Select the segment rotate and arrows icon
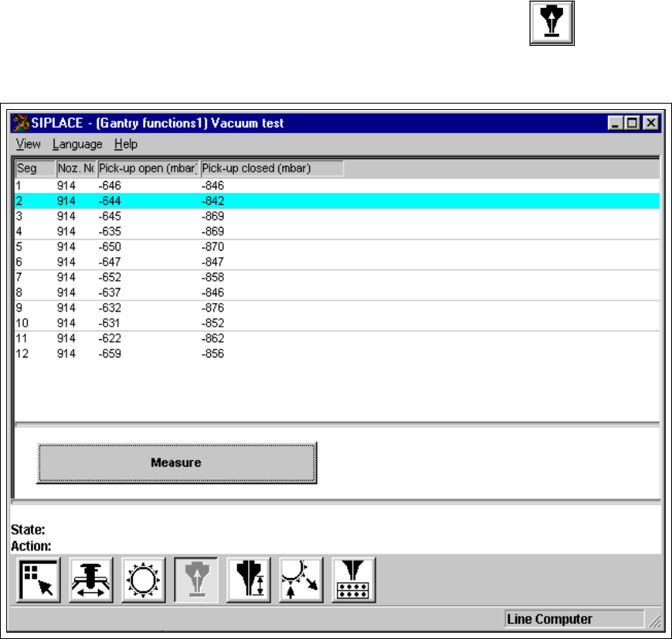672x639 pixels. click(301, 580)
